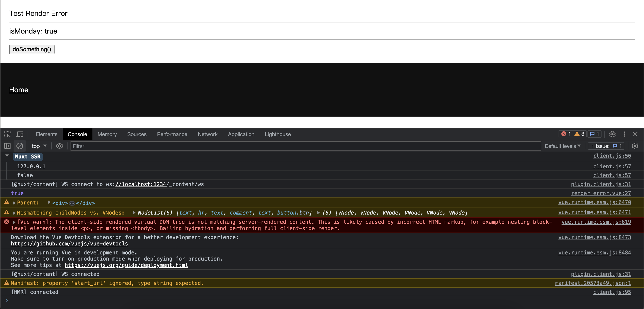Collapse the Nuxt SSR log group
This screenshot has width=644, height=309.
click(7, 156)
